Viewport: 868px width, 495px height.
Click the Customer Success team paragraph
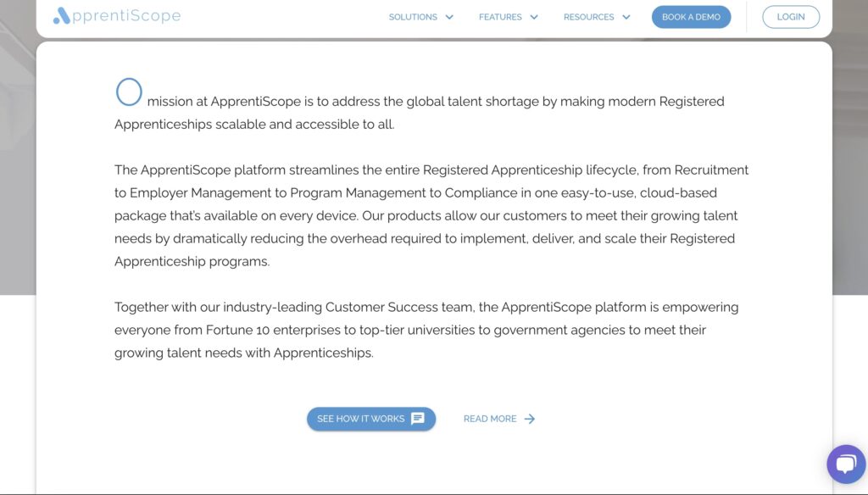click(x=426, y=330)
